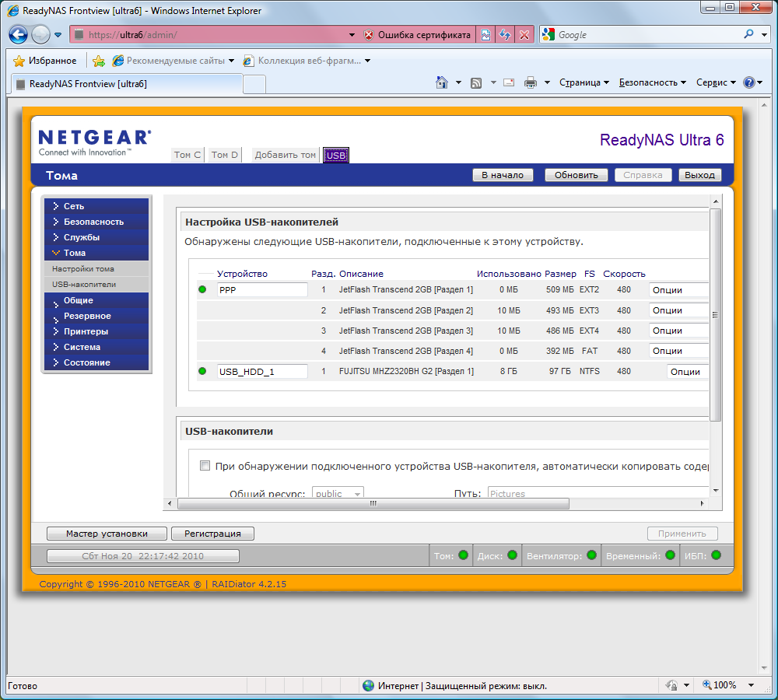
Task: Click the compatibility view icon
Action: (485, 35)
